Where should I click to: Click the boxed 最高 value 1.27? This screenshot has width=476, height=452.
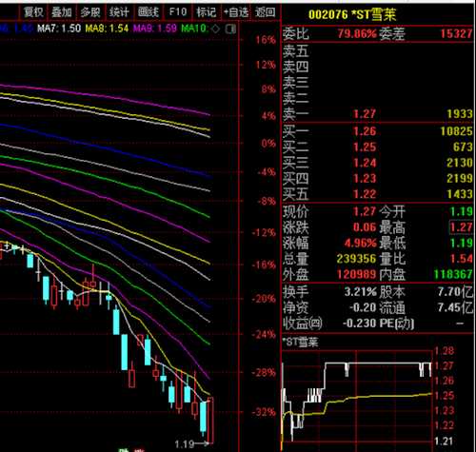click(461, 227)
